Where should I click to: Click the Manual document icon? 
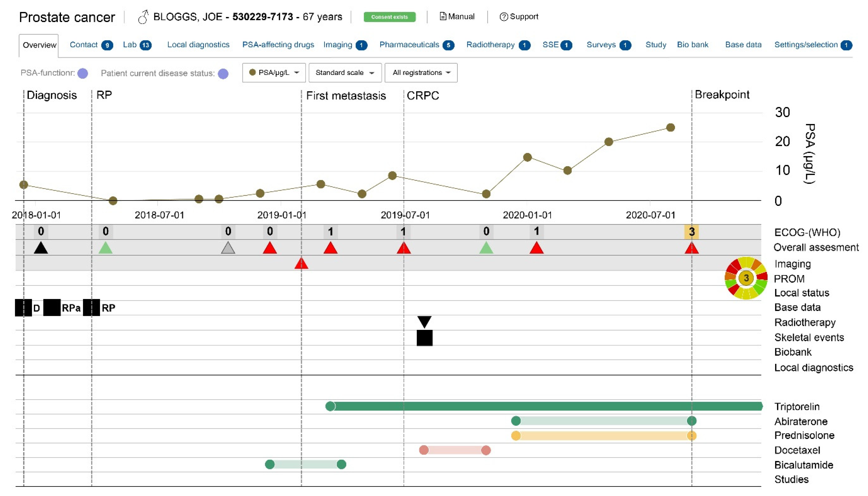coord(443,16)
